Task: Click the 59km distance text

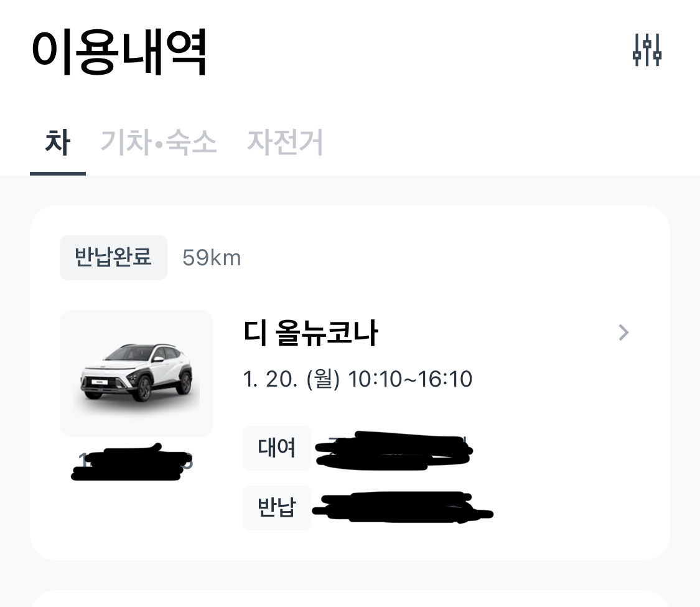Action: pyautogui.click(x=212, y=258)
